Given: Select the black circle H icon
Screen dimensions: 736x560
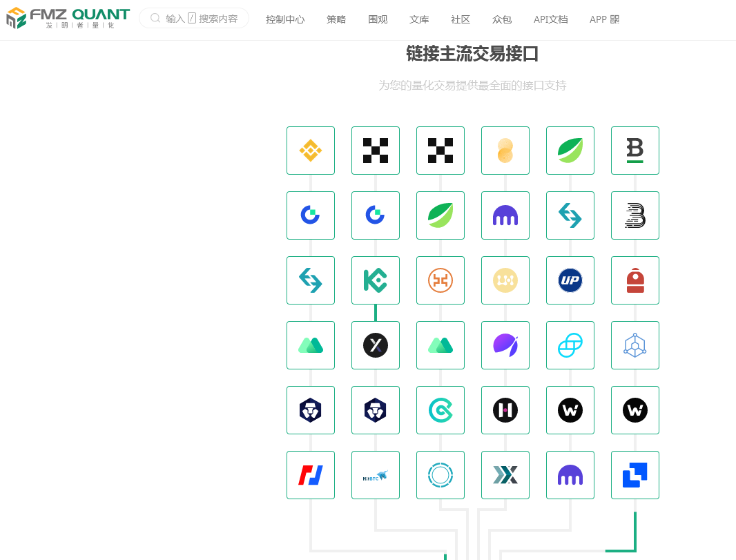Looking at the screenshot, I should (505, 410).
